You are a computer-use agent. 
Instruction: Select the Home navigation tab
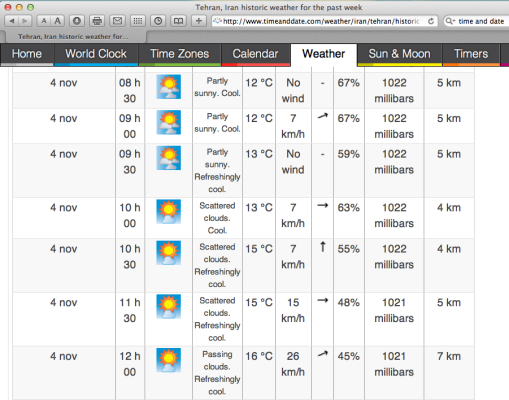pyautogui.click(x=27, y=54)
